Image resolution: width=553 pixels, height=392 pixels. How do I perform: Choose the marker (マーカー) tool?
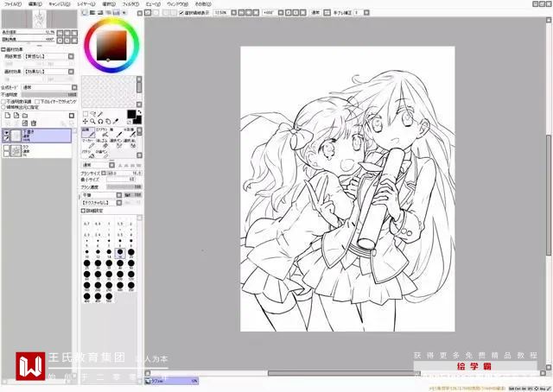(x=88, y=143)
